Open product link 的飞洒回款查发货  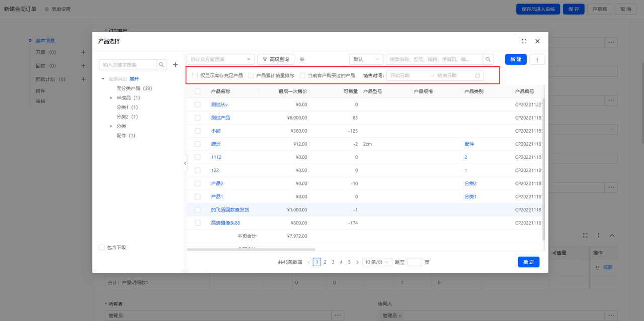[230, 209]
